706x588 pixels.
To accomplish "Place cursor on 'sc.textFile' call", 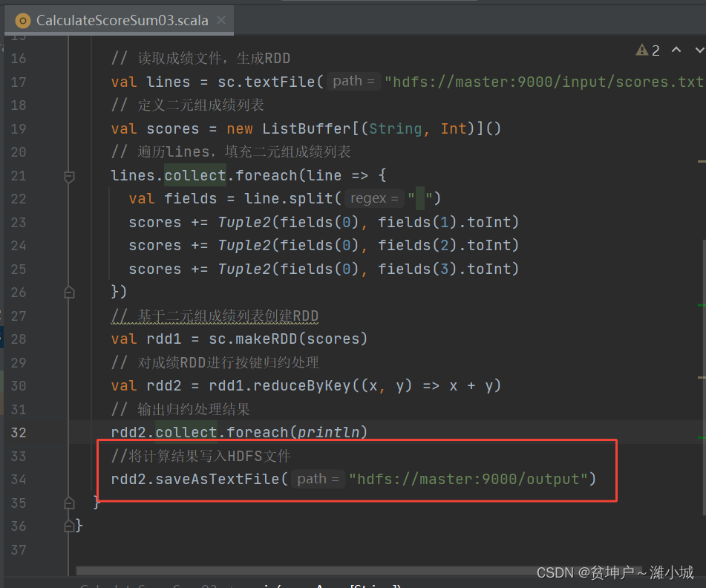I will tap(266, 82).
